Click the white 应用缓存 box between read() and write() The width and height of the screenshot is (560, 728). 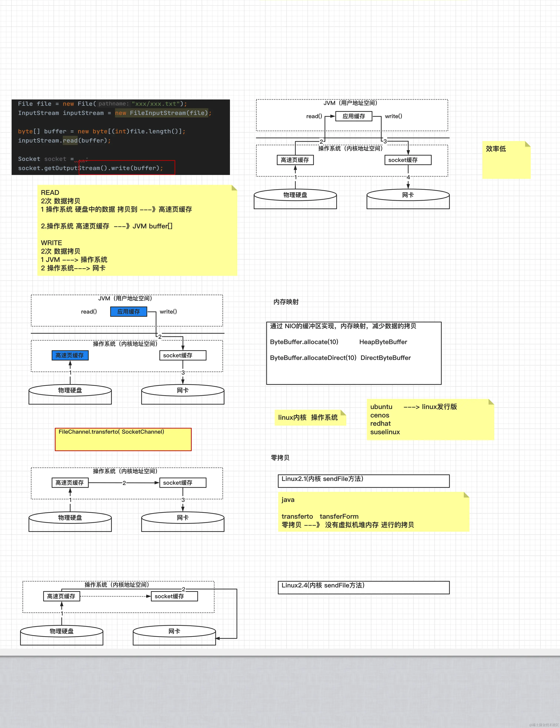(354, 116)
